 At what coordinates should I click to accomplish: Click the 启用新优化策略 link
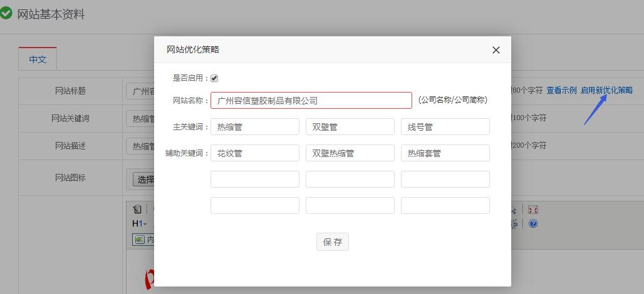pos(606,91)
